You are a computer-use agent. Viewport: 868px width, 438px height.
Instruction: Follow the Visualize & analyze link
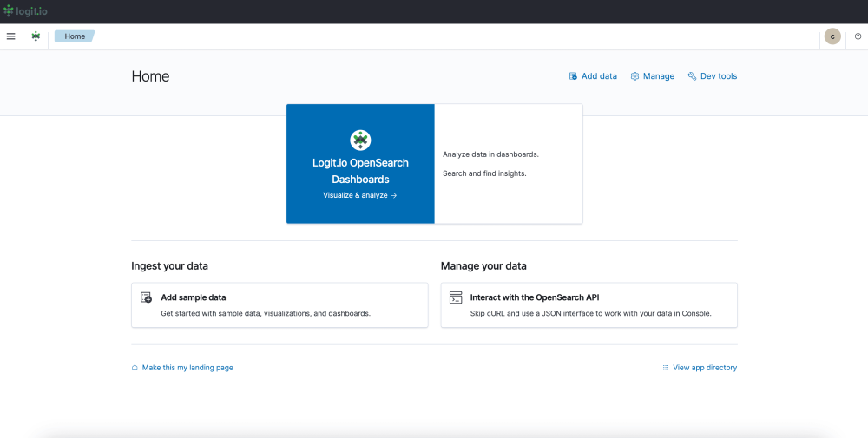tap(360, 195)
